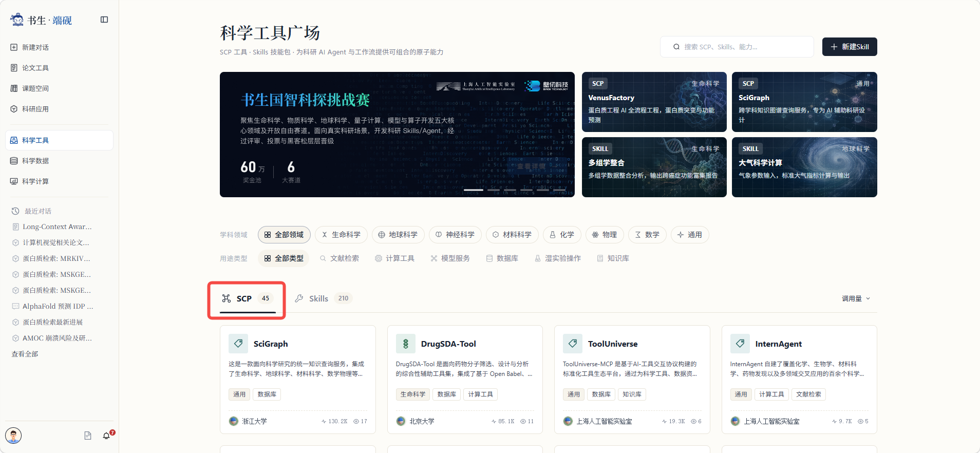Click 浙江大学 publisher avatar
Screen dimensions: 980x453
(234, 421)
